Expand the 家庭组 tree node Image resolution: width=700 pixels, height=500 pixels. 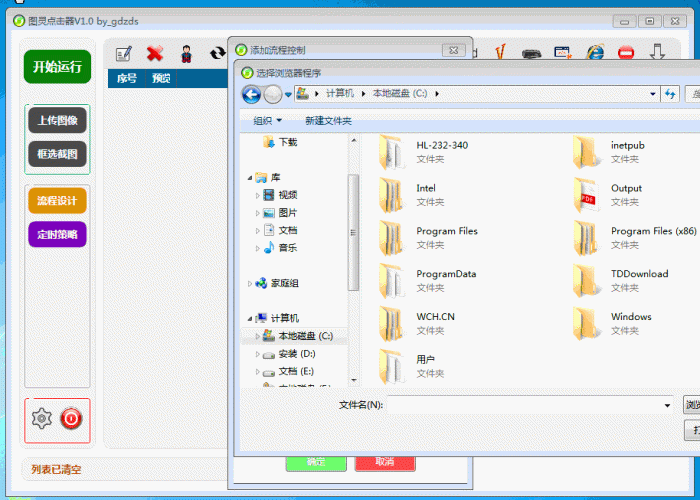(x=250, y=283)
